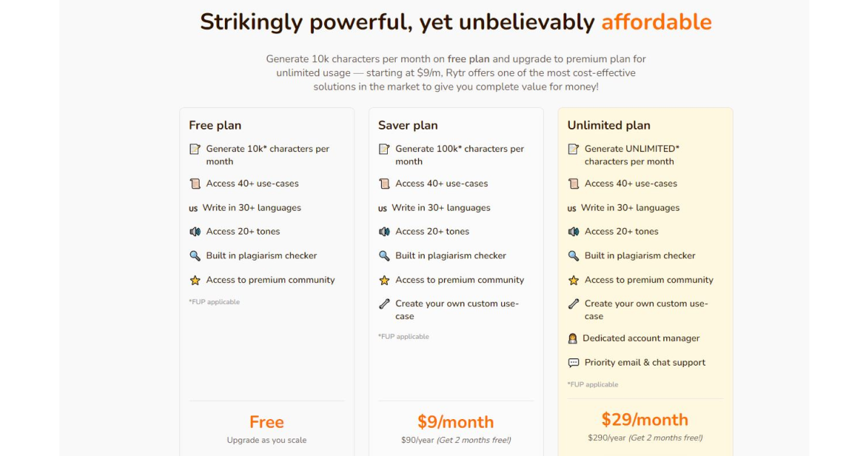Click the account manager person icon

573,339
